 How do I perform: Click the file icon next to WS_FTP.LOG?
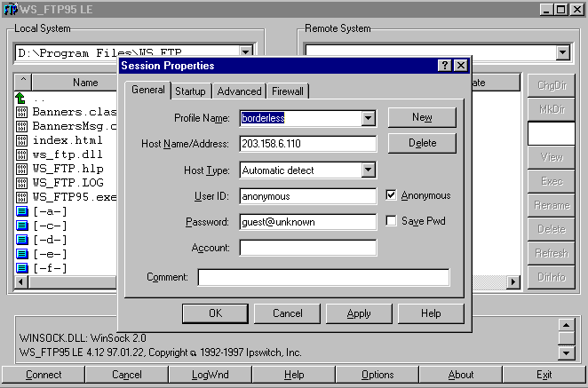pyautogui.click(x=21, y=183)
